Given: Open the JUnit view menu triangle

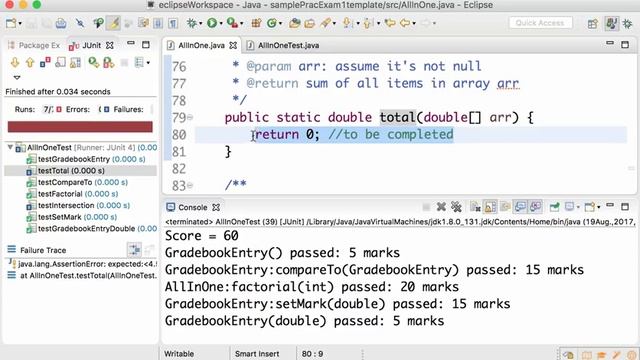Looking at the screenshot, I should pos(17,77).
